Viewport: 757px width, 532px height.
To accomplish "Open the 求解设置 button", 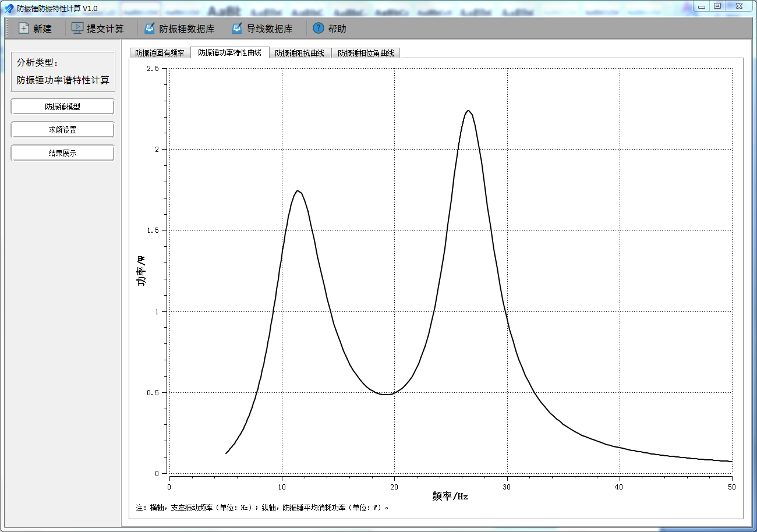I will pos(63,130).
